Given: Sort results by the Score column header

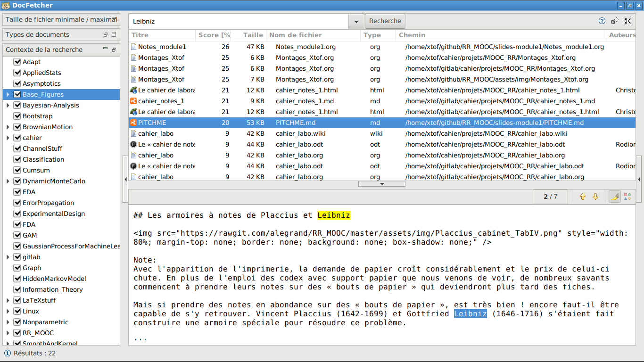Looking at the screenshot, I should coord(214,35).
